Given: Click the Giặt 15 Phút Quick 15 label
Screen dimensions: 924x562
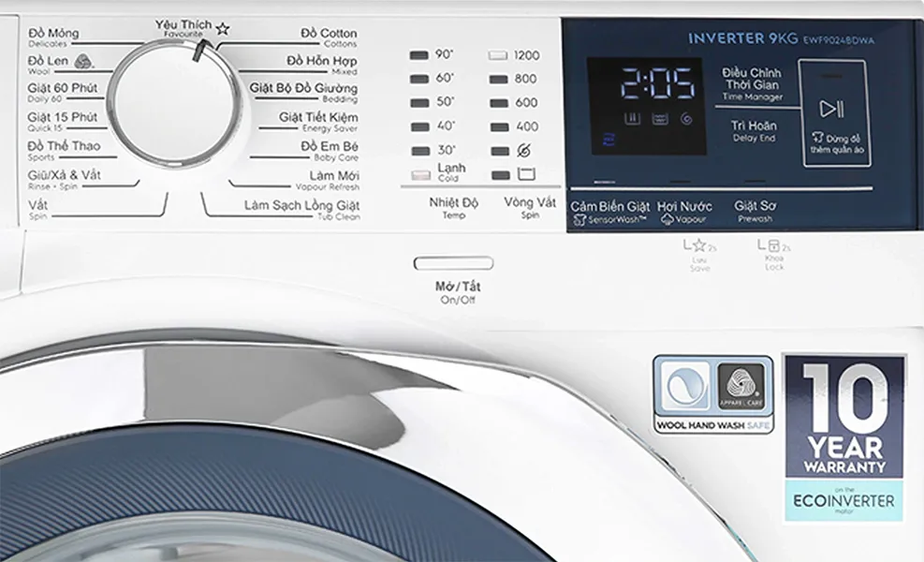Looking at the screenshot, I should (x=63, y=122).
